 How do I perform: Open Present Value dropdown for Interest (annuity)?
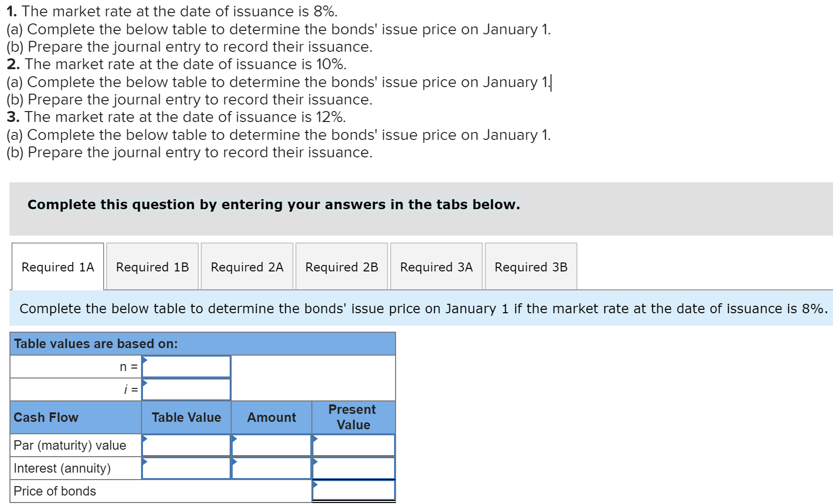click(314, 462)
